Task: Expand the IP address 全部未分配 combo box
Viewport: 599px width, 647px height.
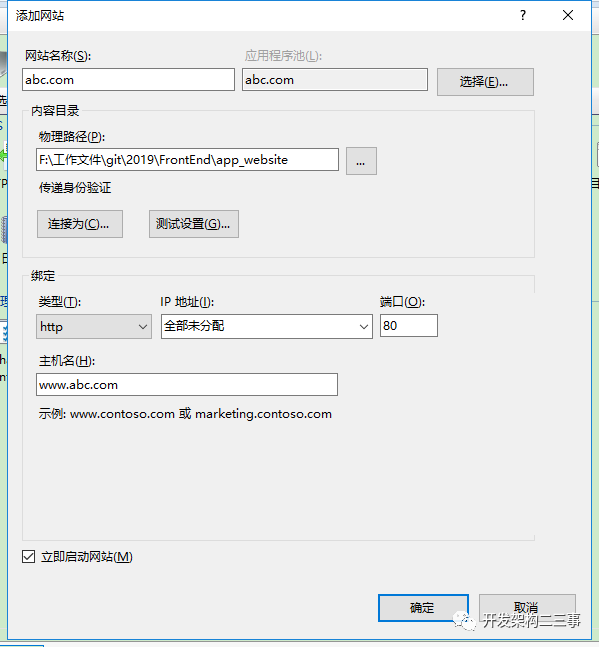Action: pyautogui.click(x=266, y=326)
